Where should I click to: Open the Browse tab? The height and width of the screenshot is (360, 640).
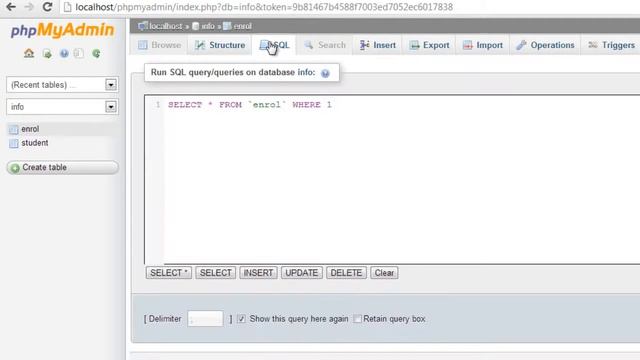tap(160, 45)
